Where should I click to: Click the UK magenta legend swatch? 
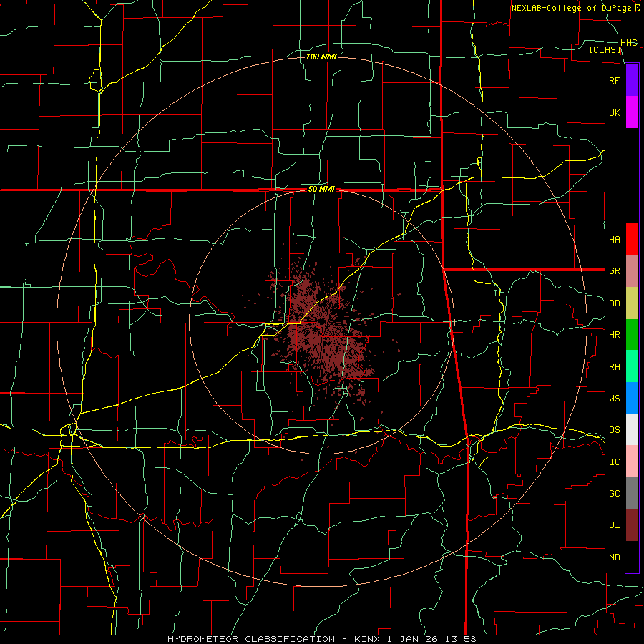click(x=632, y=112)
